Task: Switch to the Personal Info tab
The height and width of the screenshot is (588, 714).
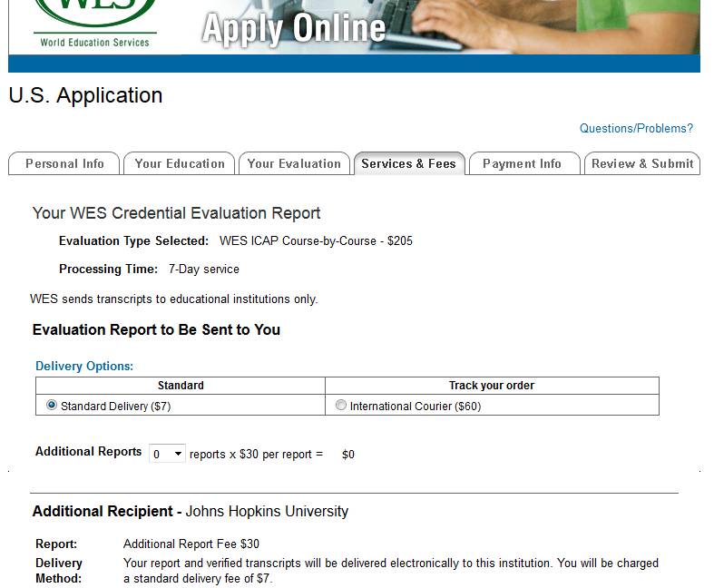Action: pos(64,163)
